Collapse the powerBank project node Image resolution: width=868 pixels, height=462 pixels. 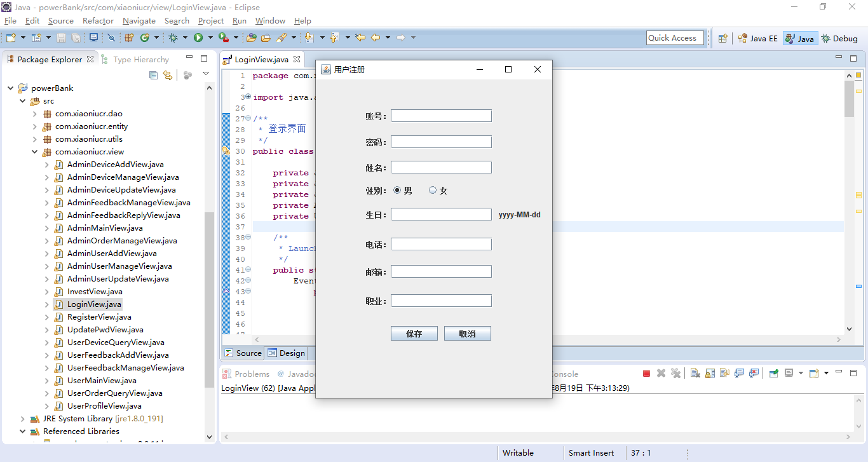[11, 88]
